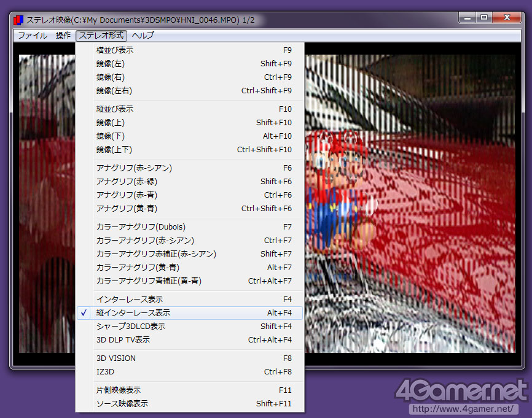Select カラーアナグリフ(黄-青) format
Viewport: 532px width, 418px height.
point(190,268)
